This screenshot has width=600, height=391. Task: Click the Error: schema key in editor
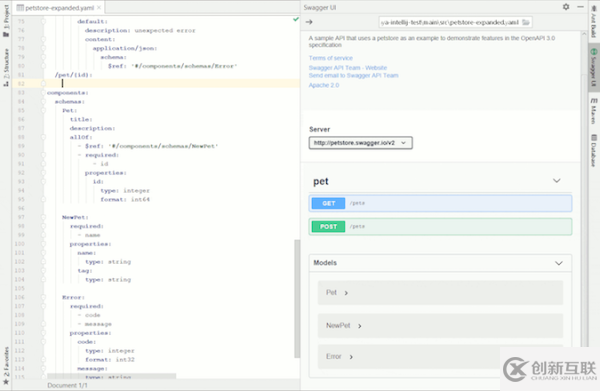pyautogui.click(x=73, y=297)
